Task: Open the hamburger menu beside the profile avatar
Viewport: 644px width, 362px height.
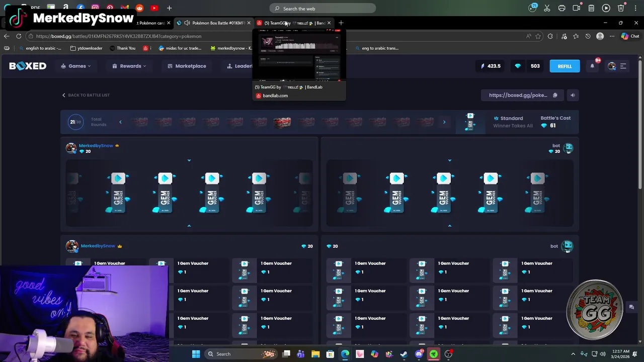Action: [x=623, y=66]
